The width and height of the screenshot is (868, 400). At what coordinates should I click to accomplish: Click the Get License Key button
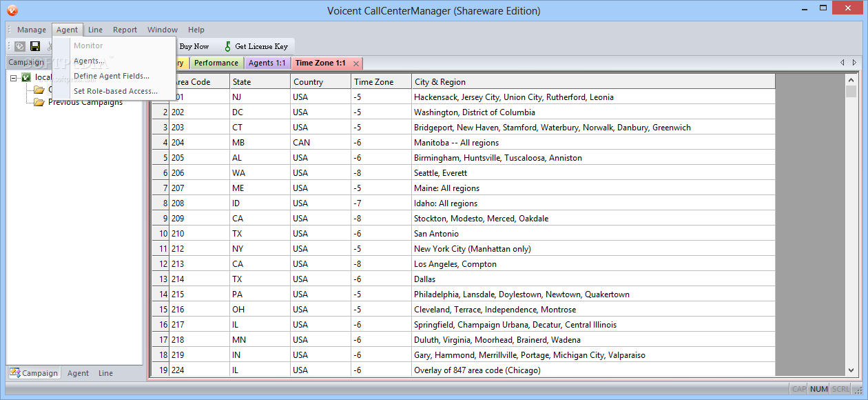tap(256, 46)
